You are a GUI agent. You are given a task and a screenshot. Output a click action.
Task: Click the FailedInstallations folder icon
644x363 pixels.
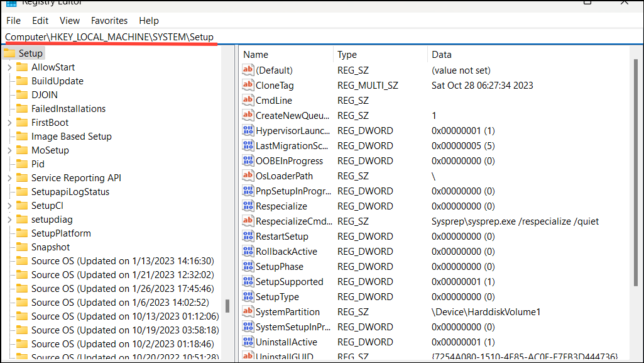(x=22, y=109)
